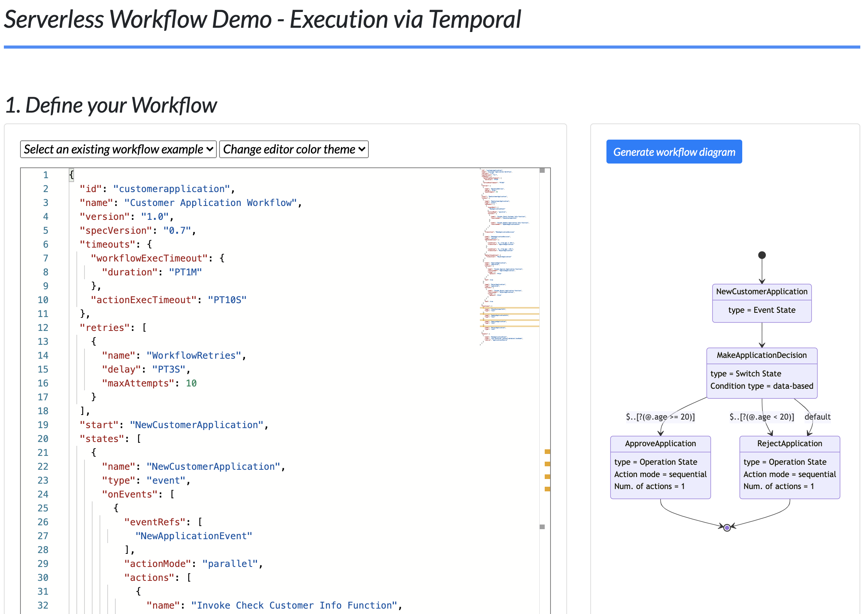The image size is (868, 614).
Task: Click the ApproveApplication state box
Action: tap(660, 467)
